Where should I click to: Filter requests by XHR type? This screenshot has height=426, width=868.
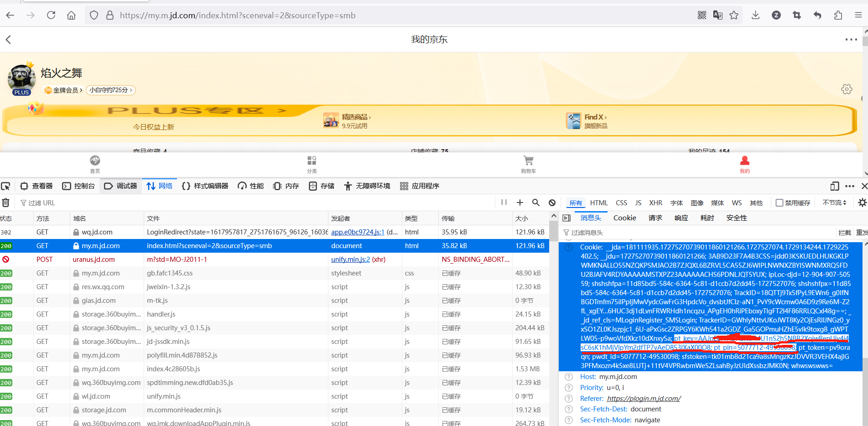655,203
